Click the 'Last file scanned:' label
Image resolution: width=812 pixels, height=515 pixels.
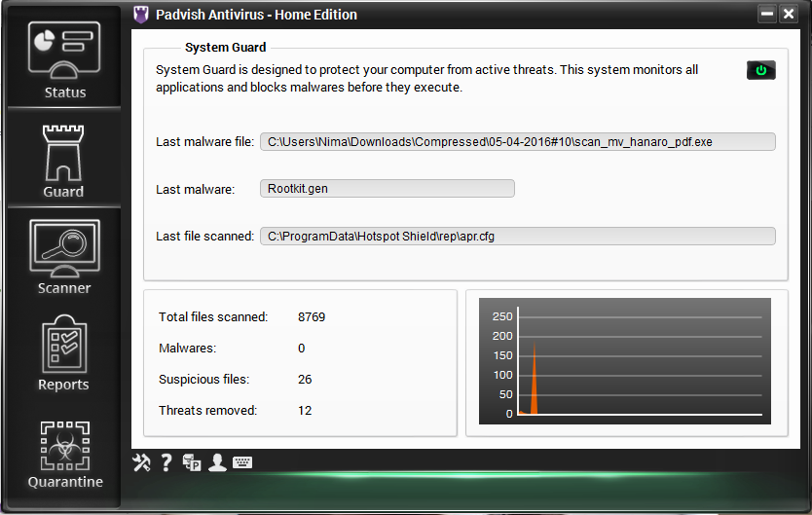pyautogui.click(x=205, y=236)
